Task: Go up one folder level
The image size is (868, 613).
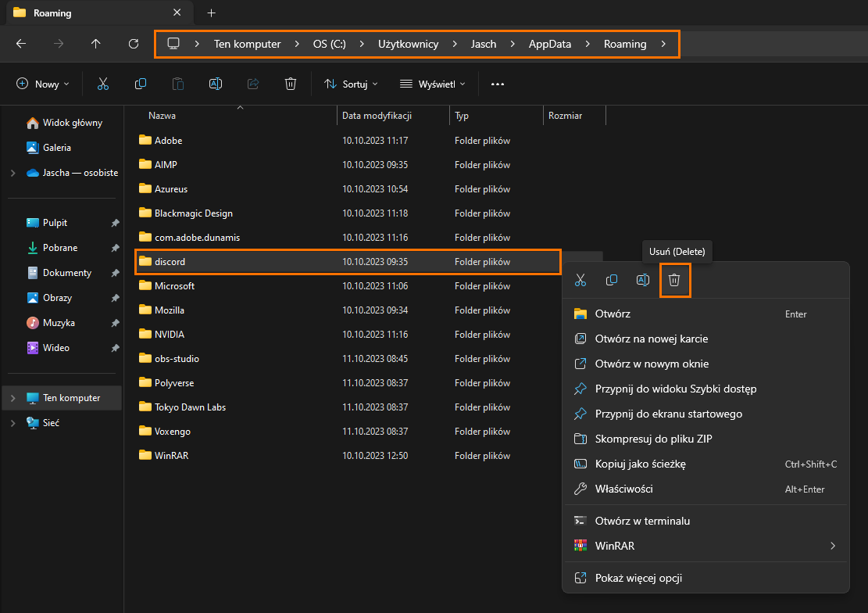Action: pyautogui.click(x=96, y=44)
